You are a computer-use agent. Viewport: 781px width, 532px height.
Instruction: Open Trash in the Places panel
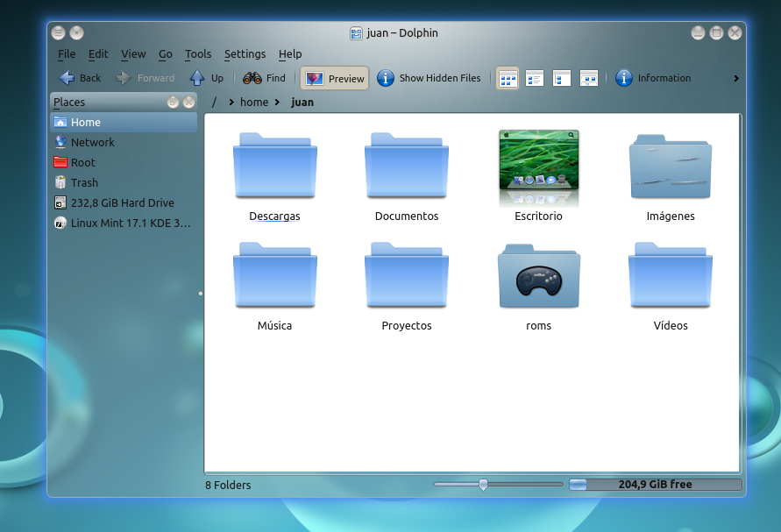point(124,183)
